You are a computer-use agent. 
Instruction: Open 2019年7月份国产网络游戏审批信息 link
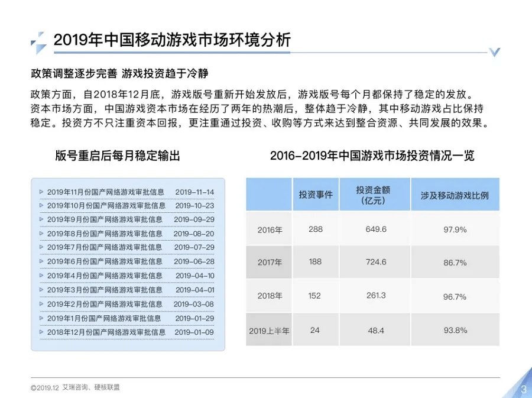click(105, 247)
